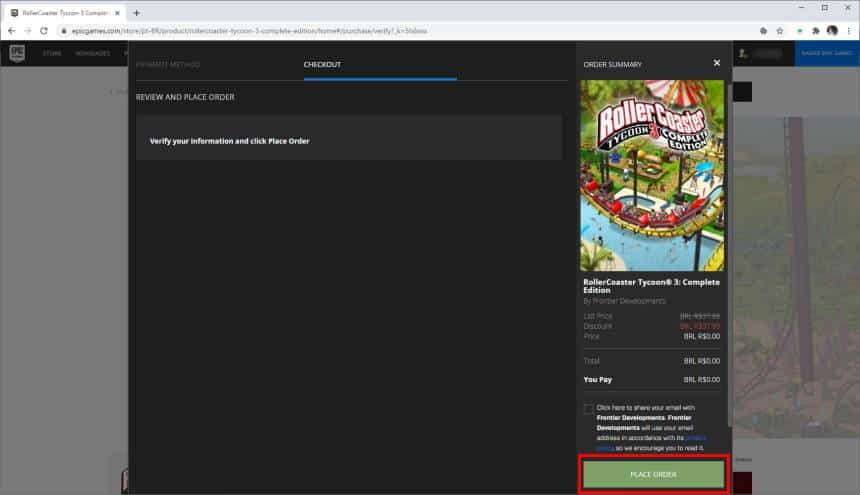Click the 'Verify your information' message
Screen dimensions: 860x495
coord(229,141)
